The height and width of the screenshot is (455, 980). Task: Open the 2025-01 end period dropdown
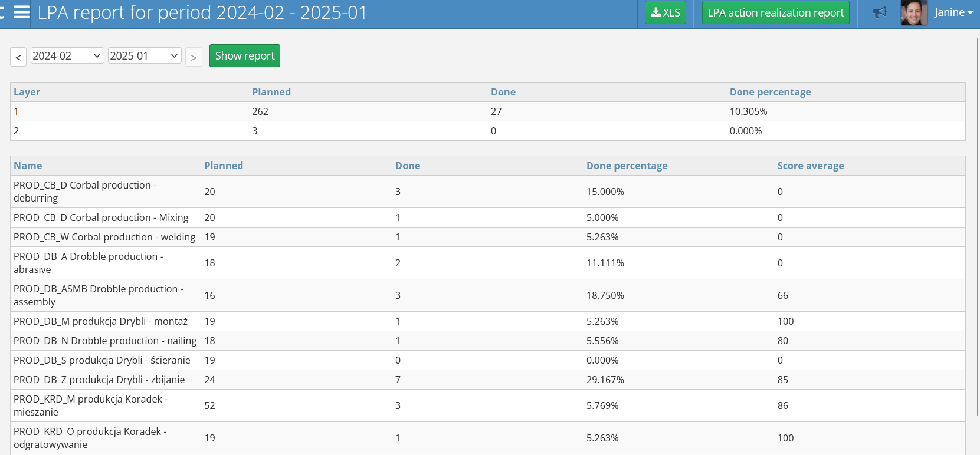click(144, 56)
